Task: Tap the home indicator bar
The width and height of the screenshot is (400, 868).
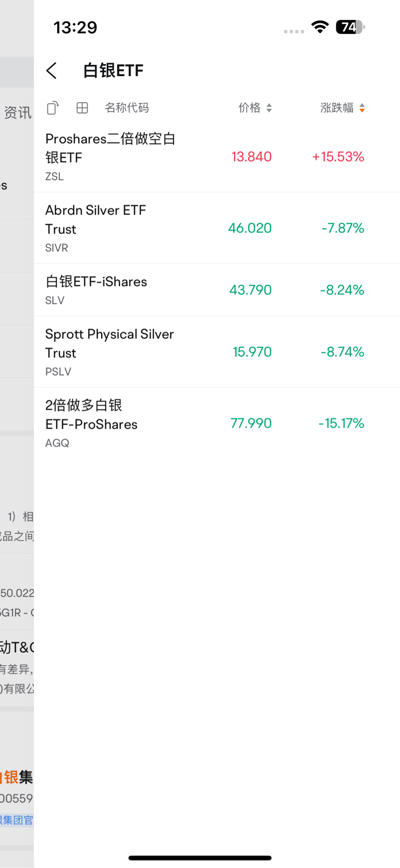Action: (x=200, y=858)
